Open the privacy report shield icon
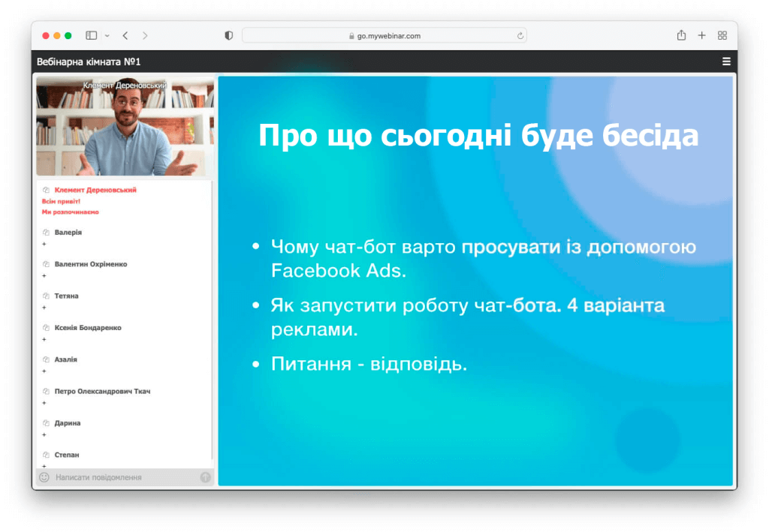Viewport: 769px width, 532px height. coord(228,35)
